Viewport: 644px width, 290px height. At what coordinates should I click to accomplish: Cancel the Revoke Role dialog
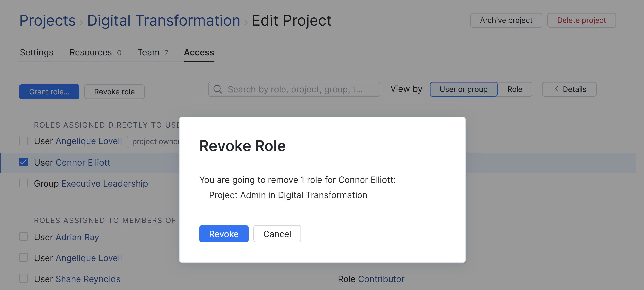click(x=277, y=234)
